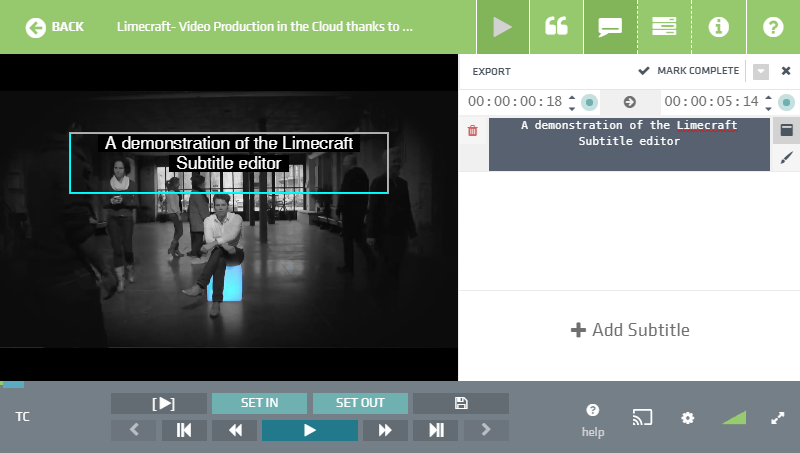The width and height of the screenshot is (800, 453).
Task: Click the out timecode 00:00:05:14 field
Action: [x=711, y=102]
